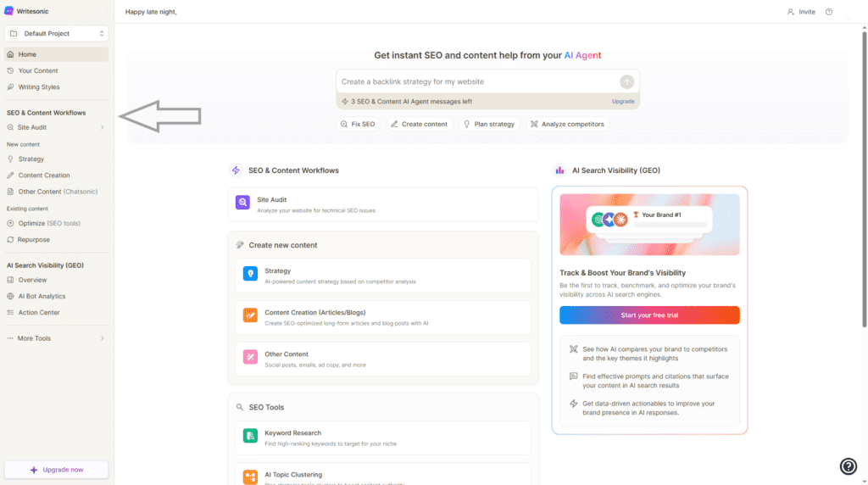Viewport: 868px width, 485px height.
Task: Expand More Tools chevron in sidebar
Action: click(x=103, y=338)
